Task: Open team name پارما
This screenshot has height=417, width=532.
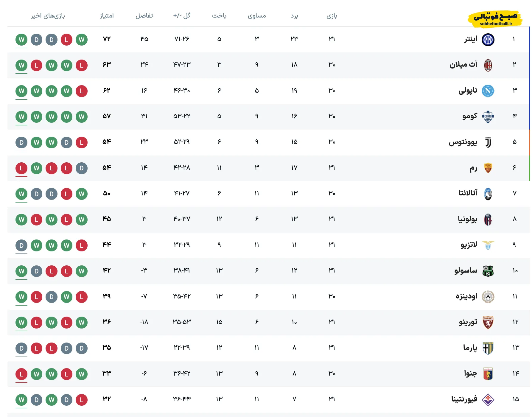Action: (470, 348)
